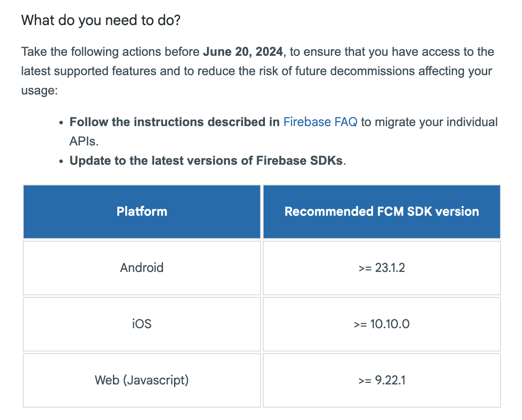
Task: Click the >= 9.22.1 version cell
Action: click(x=381, y=380)
